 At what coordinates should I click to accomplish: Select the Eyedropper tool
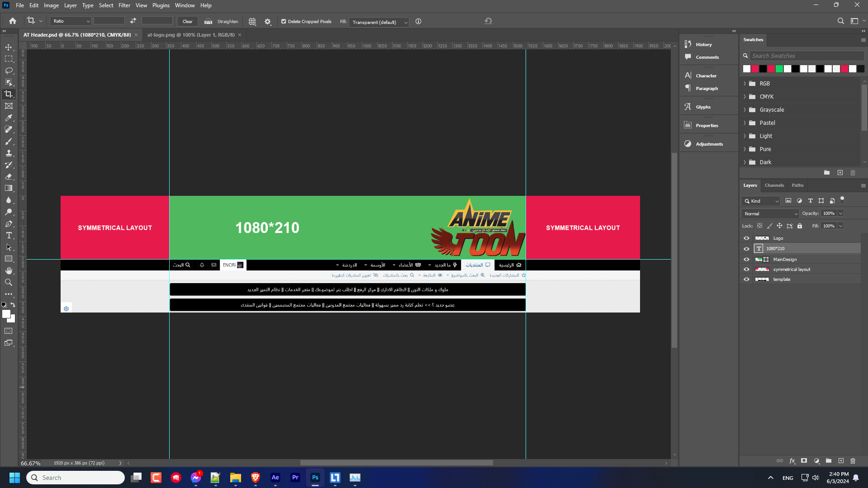[9, 118]
